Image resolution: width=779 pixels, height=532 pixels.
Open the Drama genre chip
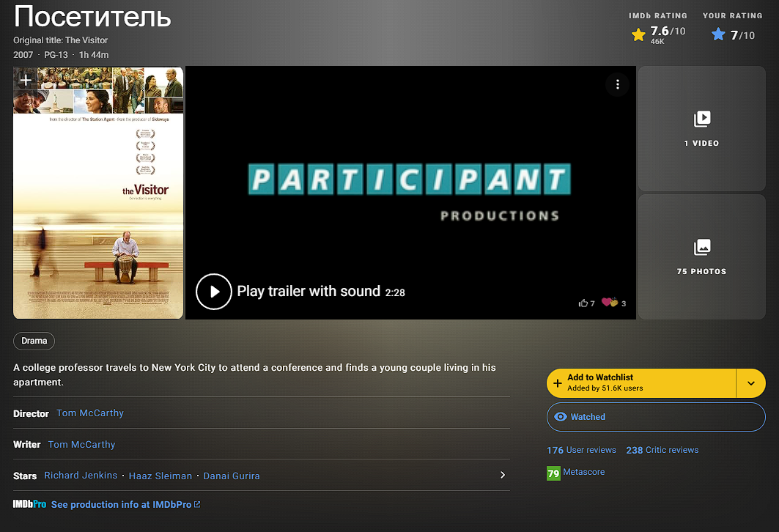coord(34,341)
